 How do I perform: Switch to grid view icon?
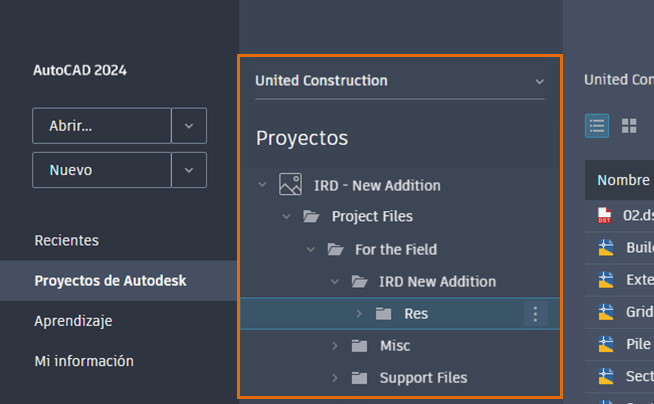tap(629, 125)
